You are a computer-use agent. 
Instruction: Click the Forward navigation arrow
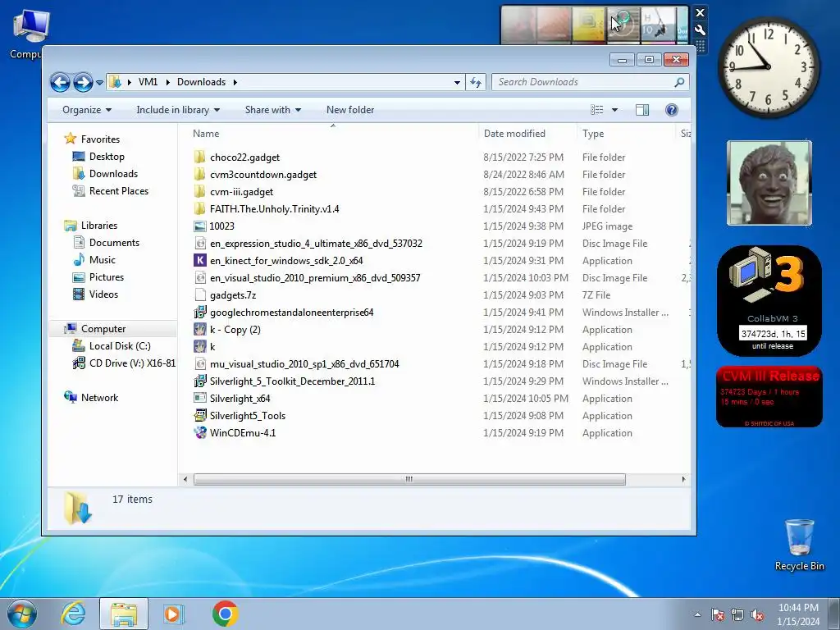click(x=83, y=82)
